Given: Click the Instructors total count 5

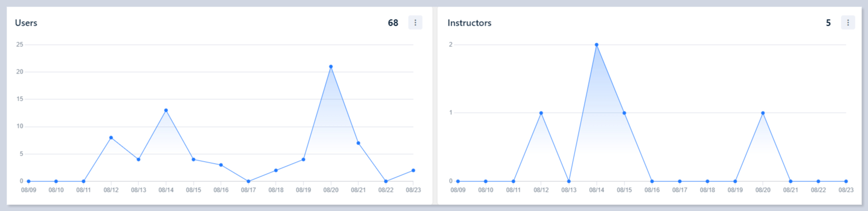Looking at the screenshot, I should pyautogui.click(x=828, y=23).
